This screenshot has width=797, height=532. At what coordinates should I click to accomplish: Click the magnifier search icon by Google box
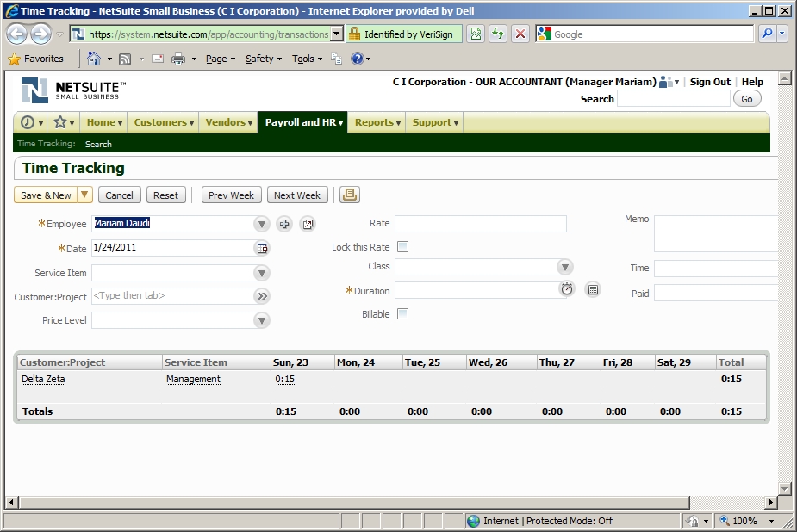click(x=767, y=34)
